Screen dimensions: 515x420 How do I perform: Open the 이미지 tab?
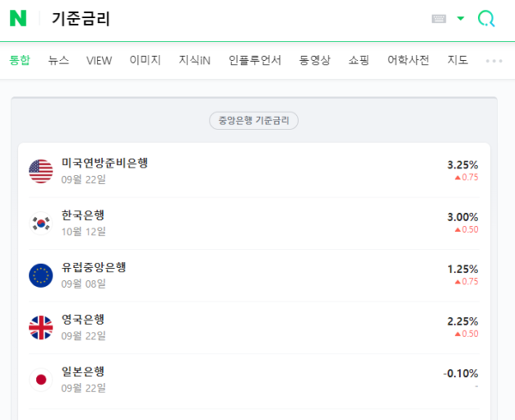[145, 60]
